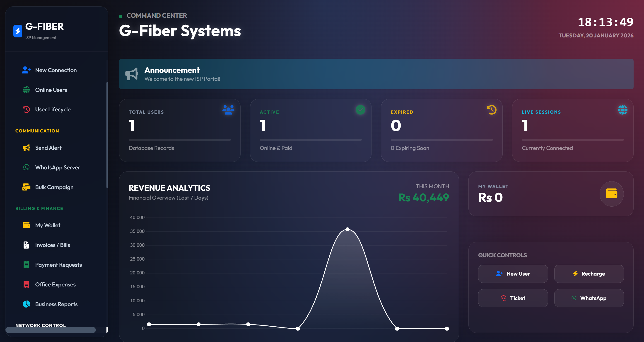Click the G-FIBER lightning logo
This screenshot has width=644, height=342.
point(17,31)
